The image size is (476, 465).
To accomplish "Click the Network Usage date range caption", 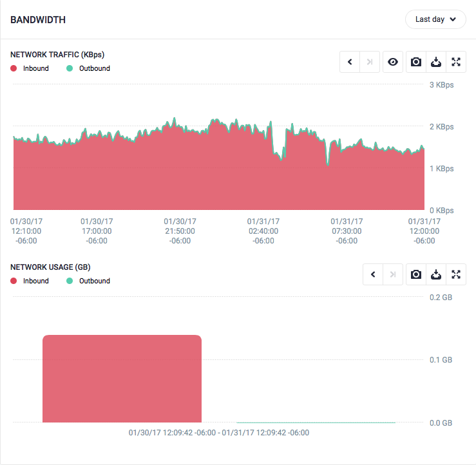I will [x=219, y=433].
